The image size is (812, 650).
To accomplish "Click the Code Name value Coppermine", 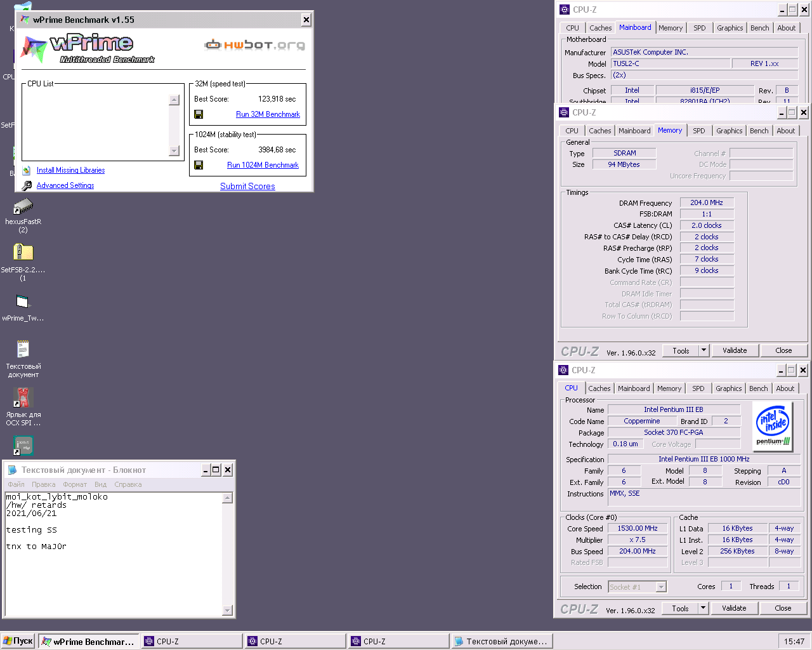I will (642, 421).
